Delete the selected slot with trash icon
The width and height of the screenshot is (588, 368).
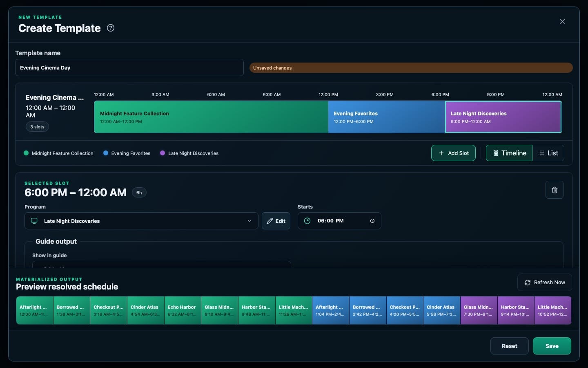(x=555, y=190)
